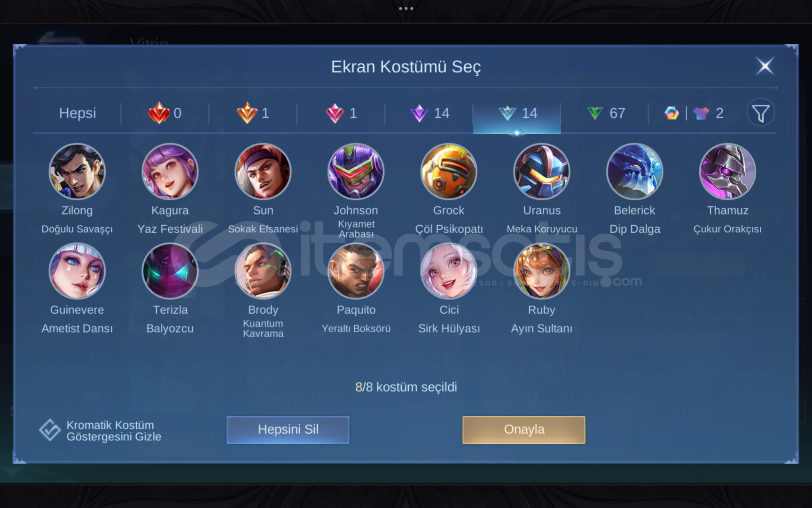
Task: Select Grock Çöl Psikopatı costume portrait
Action: click(x=449, y=171)
